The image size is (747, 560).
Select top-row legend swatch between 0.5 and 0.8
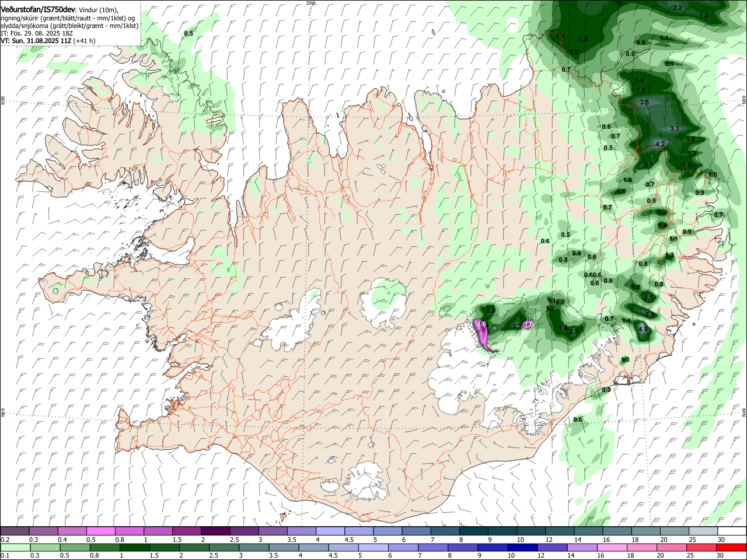[100, 531]
